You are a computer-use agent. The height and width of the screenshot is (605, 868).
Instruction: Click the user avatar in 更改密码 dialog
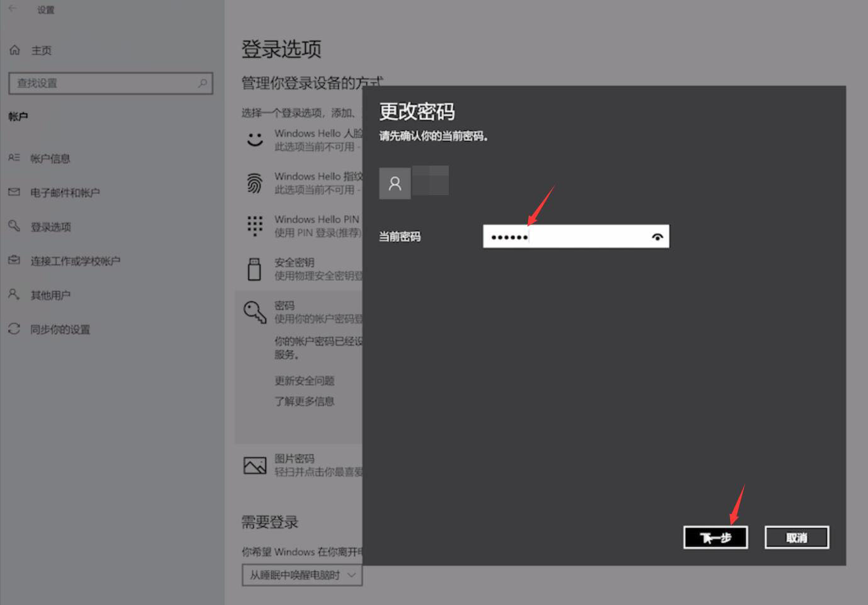coord(395,183)
